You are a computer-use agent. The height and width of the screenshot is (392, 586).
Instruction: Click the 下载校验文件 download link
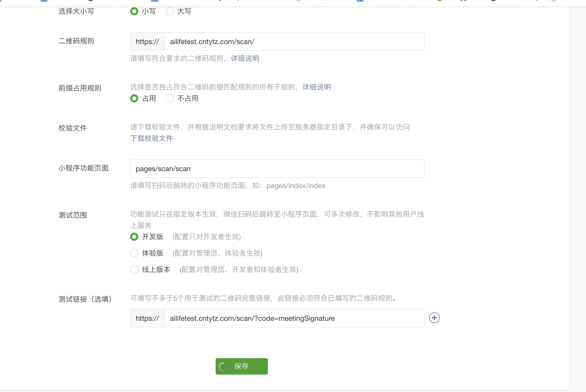(x=152, y=138)
